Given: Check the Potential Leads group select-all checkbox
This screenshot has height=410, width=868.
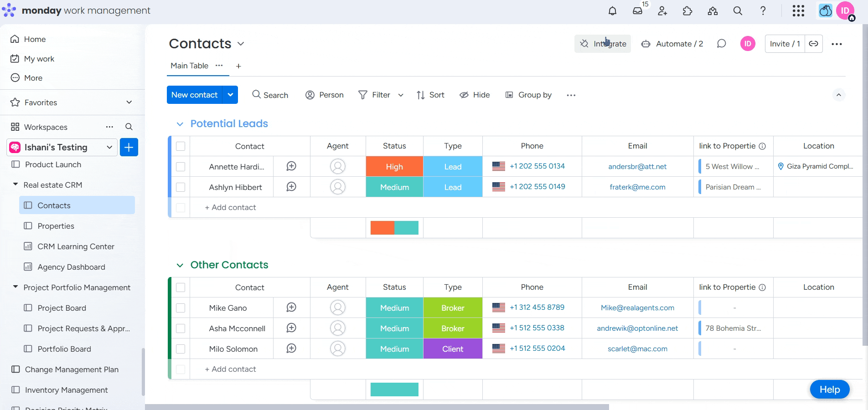Looking at the screenshot, I should pos(180,146).
